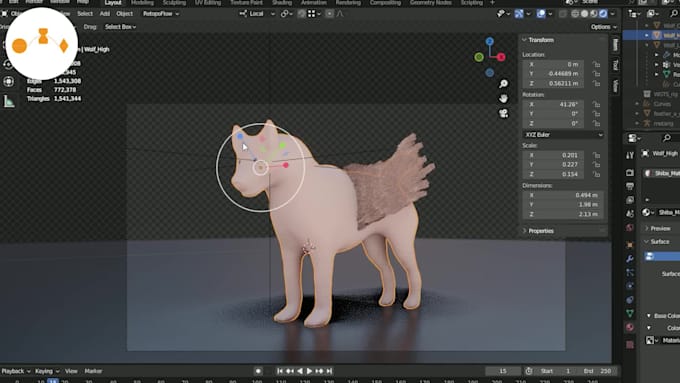Screen dimensions: 680x383
Task: Open the Active Tool settings tab
Action: tap(630, 155)
